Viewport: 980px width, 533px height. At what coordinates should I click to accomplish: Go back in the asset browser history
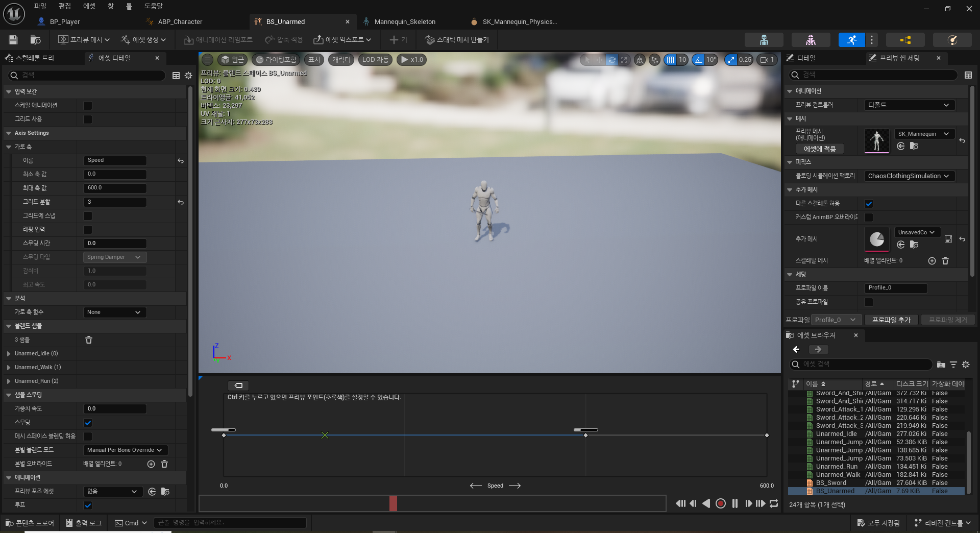click(796, 350)
